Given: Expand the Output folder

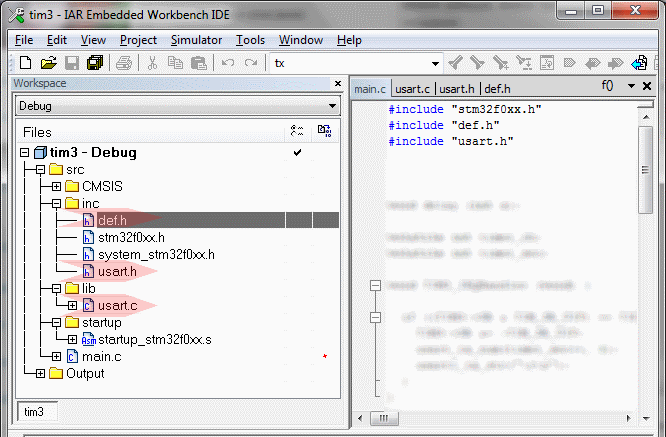Looking at the screenshot, I should point(40,373).
